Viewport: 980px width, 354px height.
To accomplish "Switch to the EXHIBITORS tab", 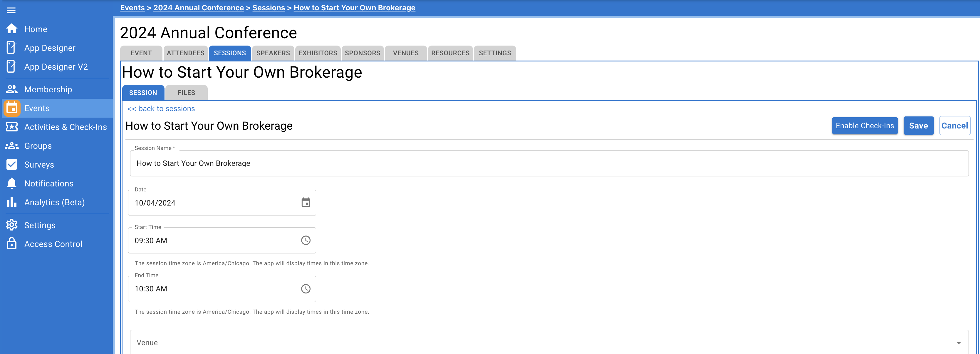I will pyautogui.click(x=318, y=53).
